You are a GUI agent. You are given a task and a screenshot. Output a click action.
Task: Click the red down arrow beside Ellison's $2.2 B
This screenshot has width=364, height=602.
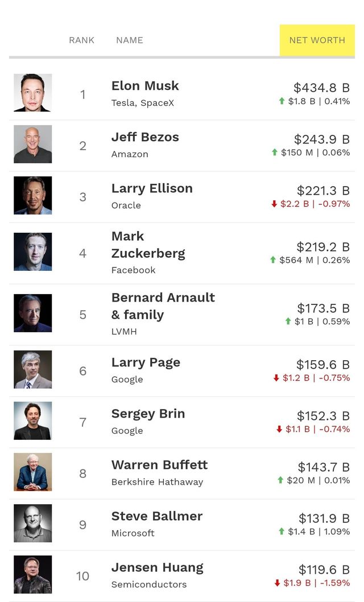(274, 204)
